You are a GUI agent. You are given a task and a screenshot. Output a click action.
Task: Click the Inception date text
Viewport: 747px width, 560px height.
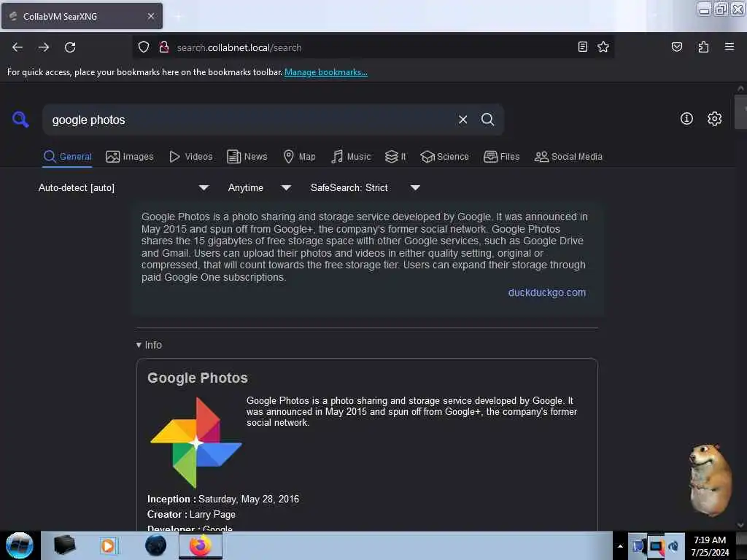coord(249,499)
